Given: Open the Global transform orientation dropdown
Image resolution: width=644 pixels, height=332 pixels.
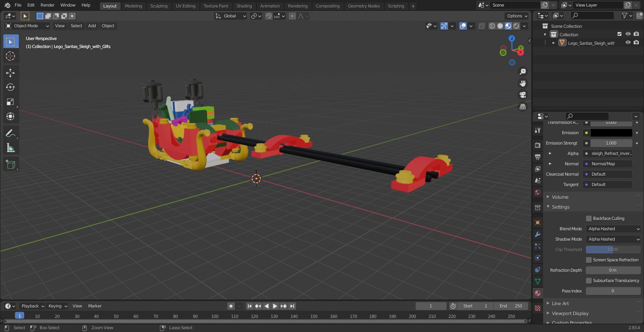Looking at the screenshot, I should coord(231,16).
